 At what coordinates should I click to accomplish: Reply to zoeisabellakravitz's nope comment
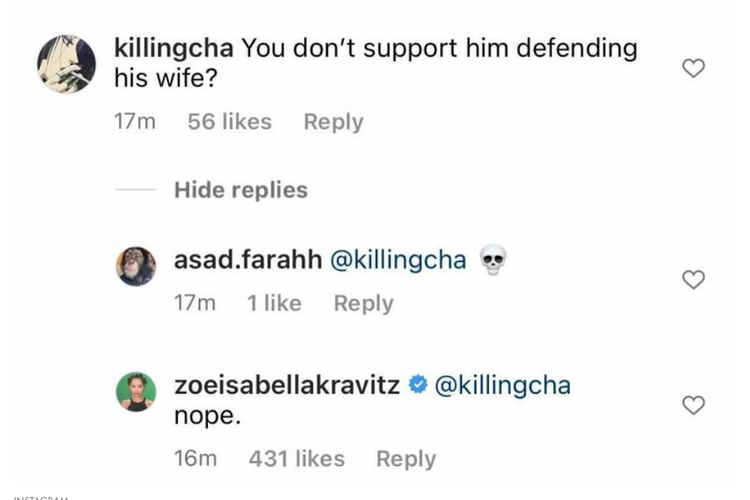pyautogui.click(x=405, y=459)
